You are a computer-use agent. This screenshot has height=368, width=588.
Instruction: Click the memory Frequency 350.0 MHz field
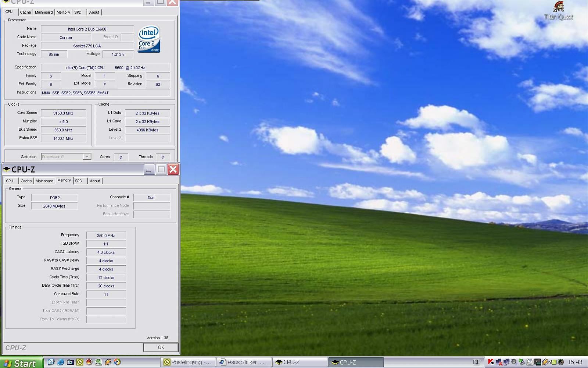click(x=106, y=236)
